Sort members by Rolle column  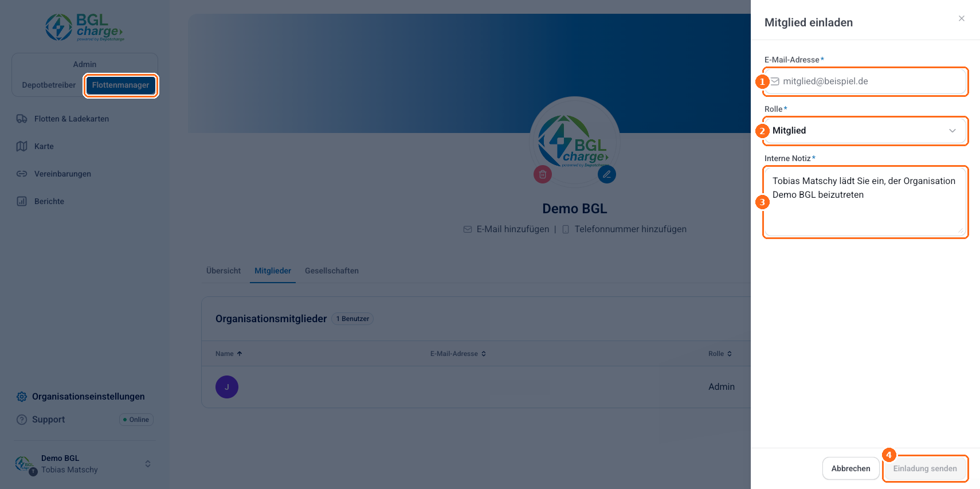click(x=720, y=354)
